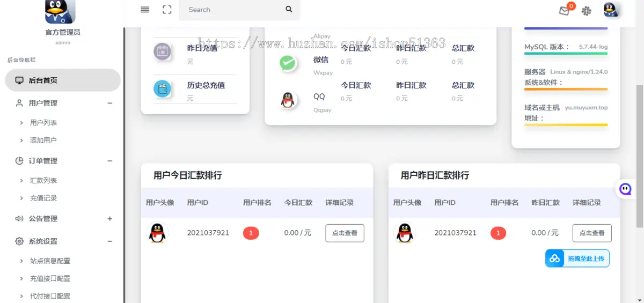Click the 用户今日汇款排行 heading

click(x=188, y=175)
